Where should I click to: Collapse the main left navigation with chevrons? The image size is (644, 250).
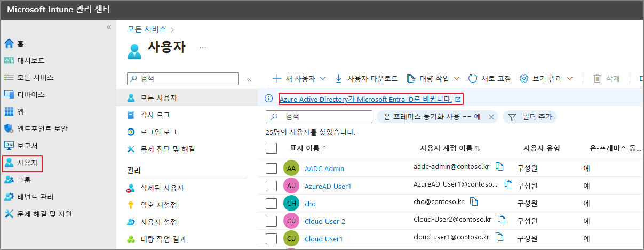click(x=109, y=27)
